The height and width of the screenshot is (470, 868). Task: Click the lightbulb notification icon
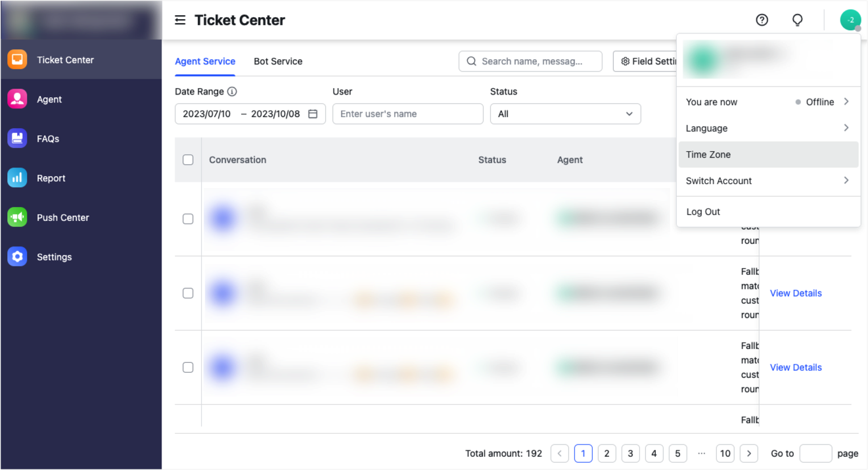tap(797, 20)
